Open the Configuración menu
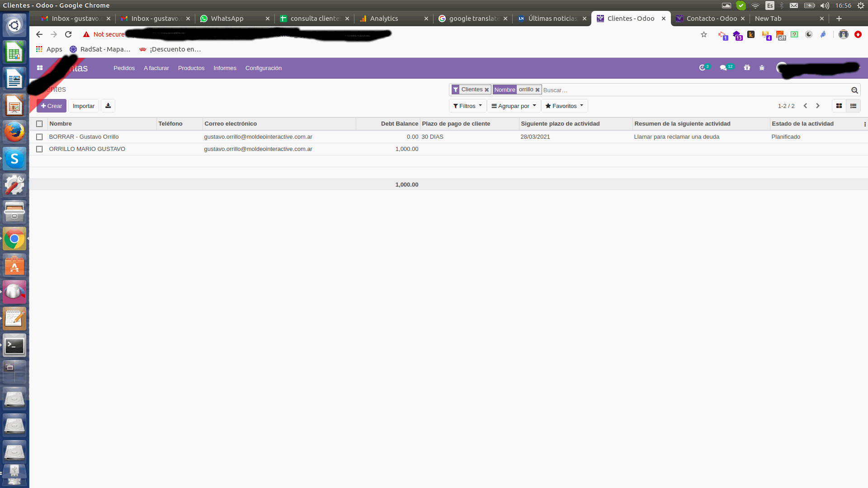Viewport: 868px width, 488px height. click(x=264, y=68)
